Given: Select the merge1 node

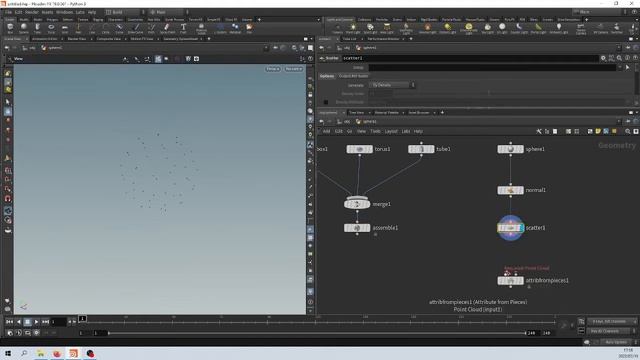Looking at the screenshot, I should pos(357,204).
